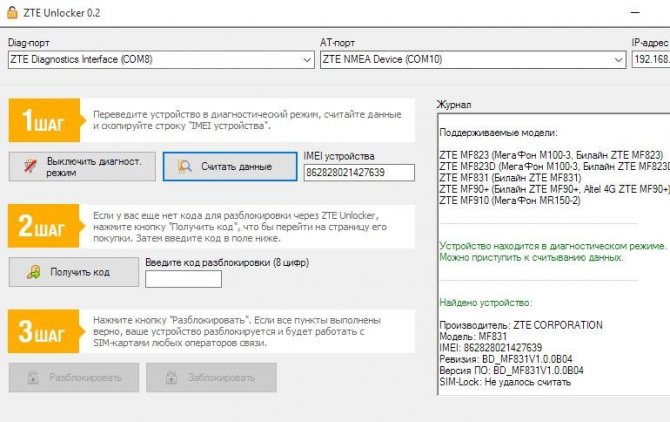This screenshot has height=422, width=670.
Task: Click the key icon on 'Получить код'
Action: pyautogui.click(x=34, y=272)
